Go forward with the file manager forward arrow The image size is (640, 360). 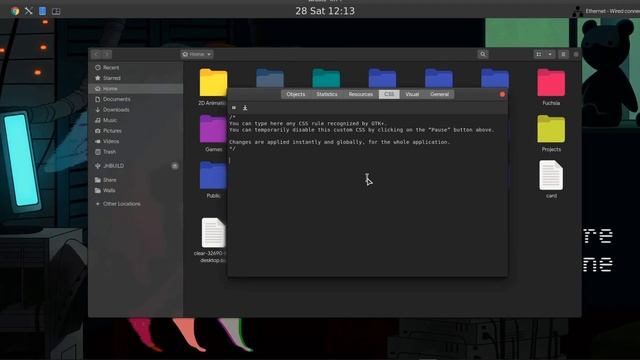tap(107, 54)
